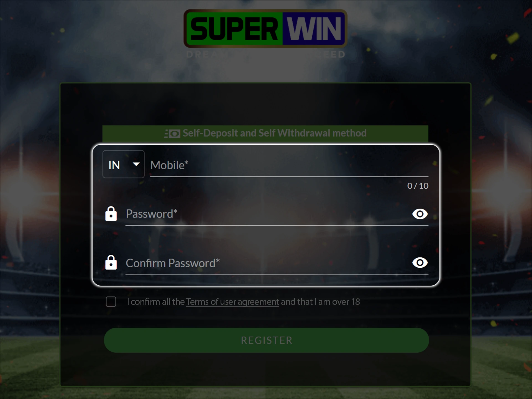Image resolution: width=532 pixels, height=399 pixels.
Task: Click the REGISTER button
Action: 265,340
